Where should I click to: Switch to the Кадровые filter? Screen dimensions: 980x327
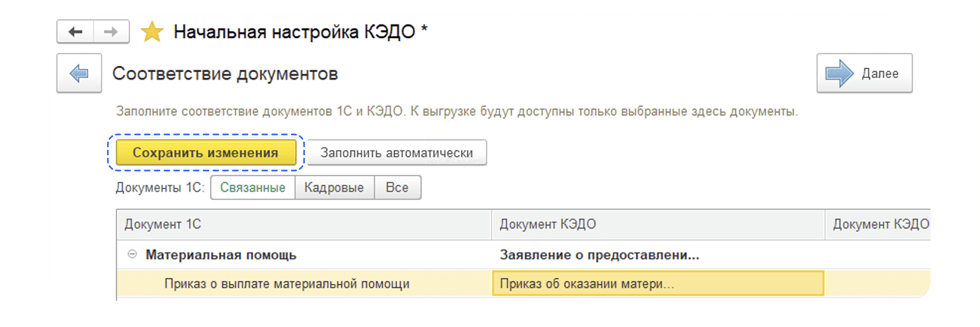pos(334,187)
